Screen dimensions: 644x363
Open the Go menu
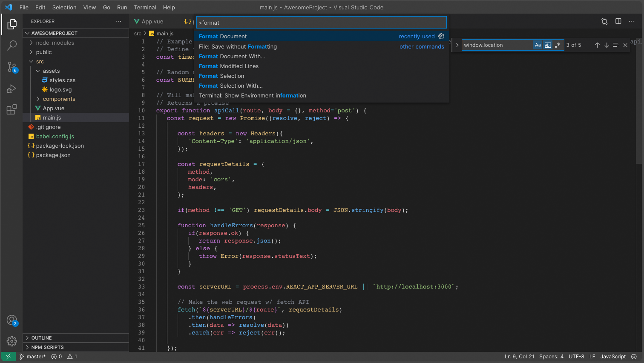(x=106, y=7)
